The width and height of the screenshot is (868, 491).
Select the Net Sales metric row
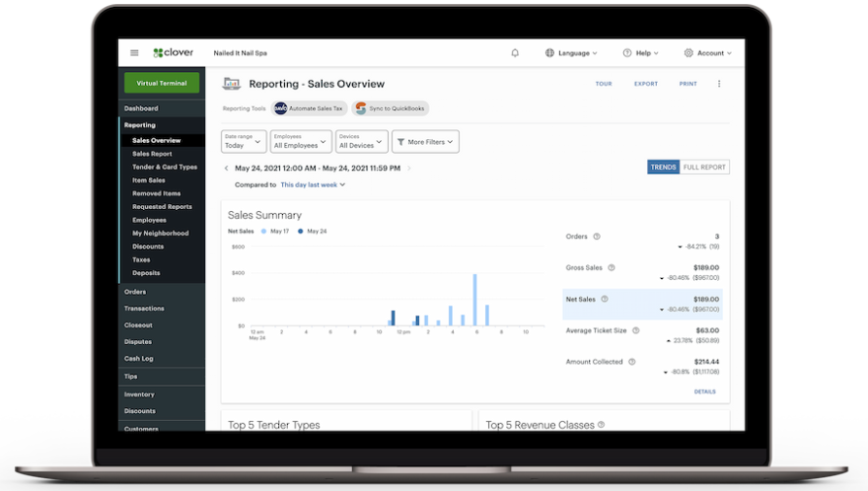point(642,304)
